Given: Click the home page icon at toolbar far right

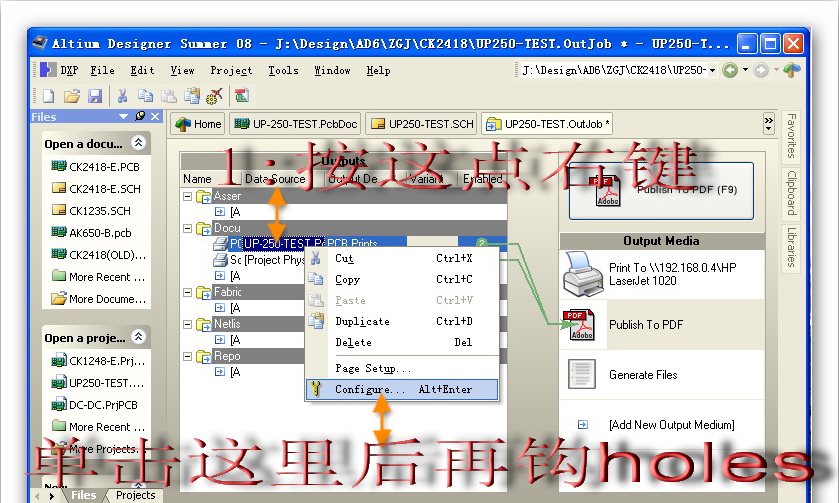Looking at the screenshot, I should 792,70.
